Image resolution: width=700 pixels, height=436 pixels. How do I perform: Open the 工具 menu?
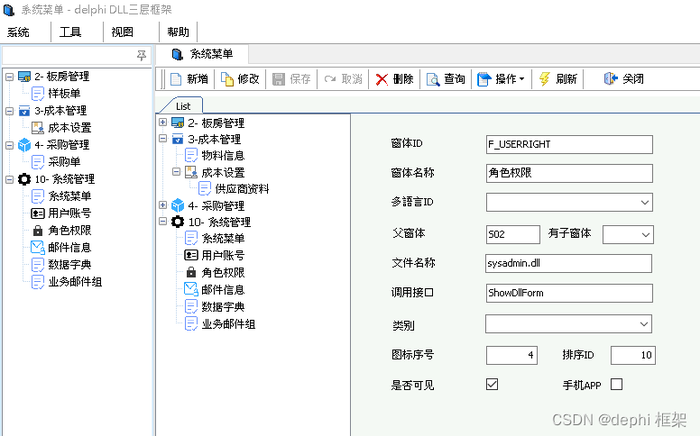pyautogui.click(x=71, y=32)
